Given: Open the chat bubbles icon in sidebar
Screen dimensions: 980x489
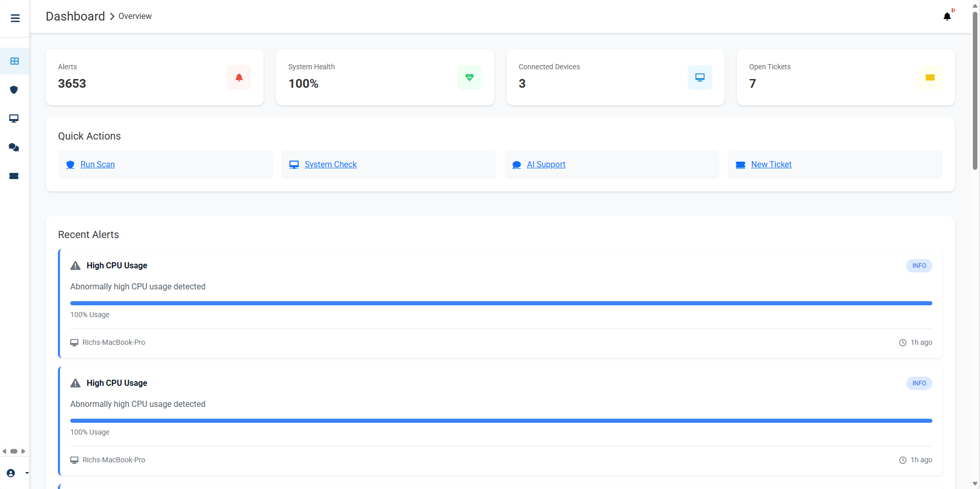Looking at the screenshot, I should click(14, 147).
